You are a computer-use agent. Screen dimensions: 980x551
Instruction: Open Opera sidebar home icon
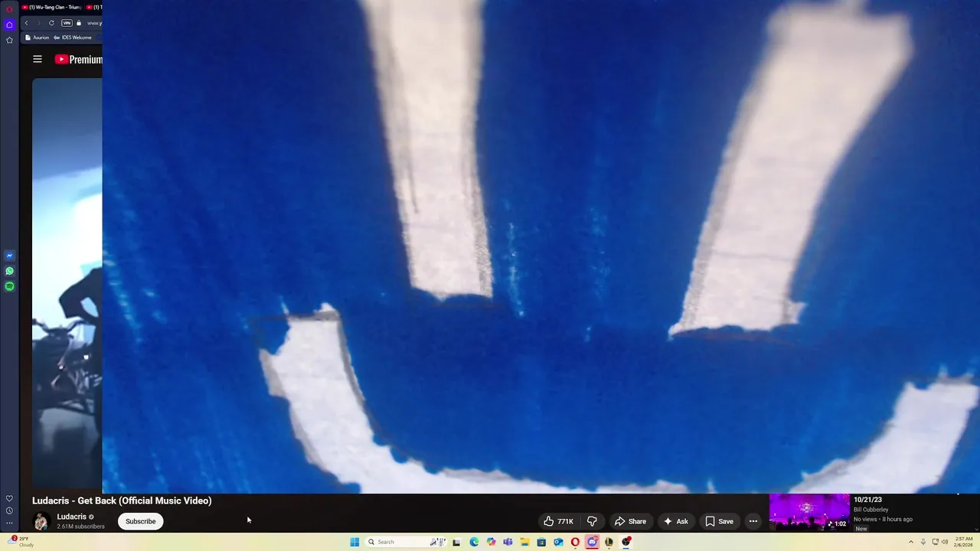[9, 24]
